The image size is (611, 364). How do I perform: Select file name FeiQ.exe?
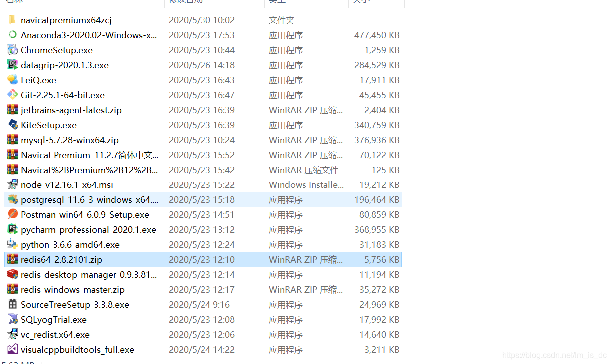tap(38, 80)
